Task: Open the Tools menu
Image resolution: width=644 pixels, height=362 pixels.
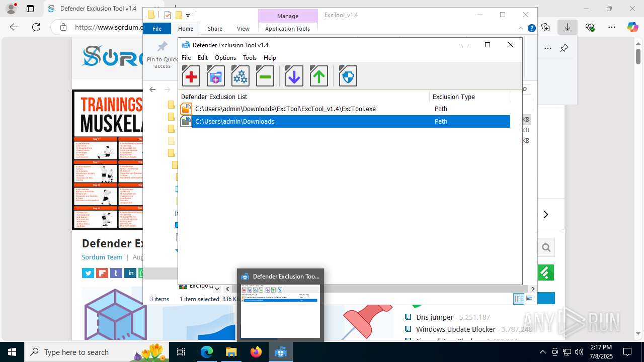Action: [x=250, y=58]
